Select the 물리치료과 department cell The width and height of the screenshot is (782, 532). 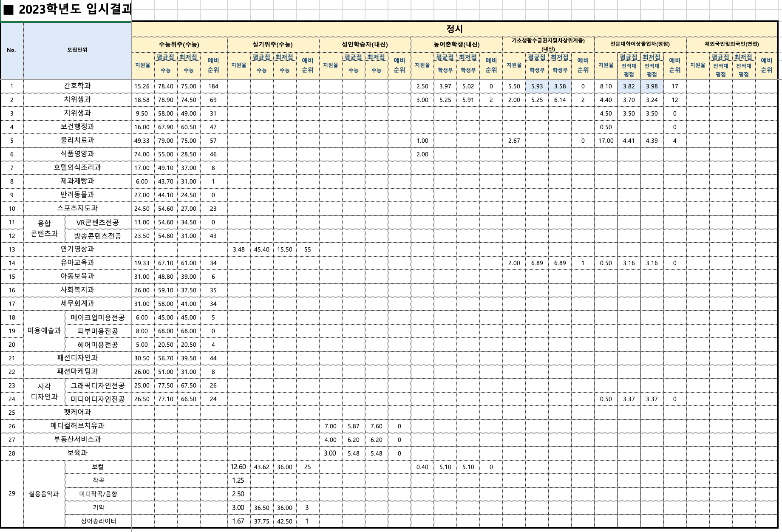click(x=77, y=140)
